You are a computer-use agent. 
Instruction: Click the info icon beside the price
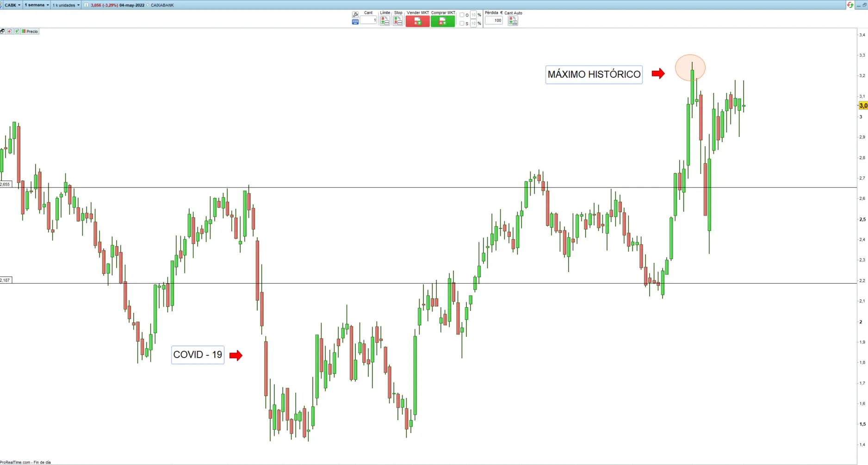[x=86, y=5]
